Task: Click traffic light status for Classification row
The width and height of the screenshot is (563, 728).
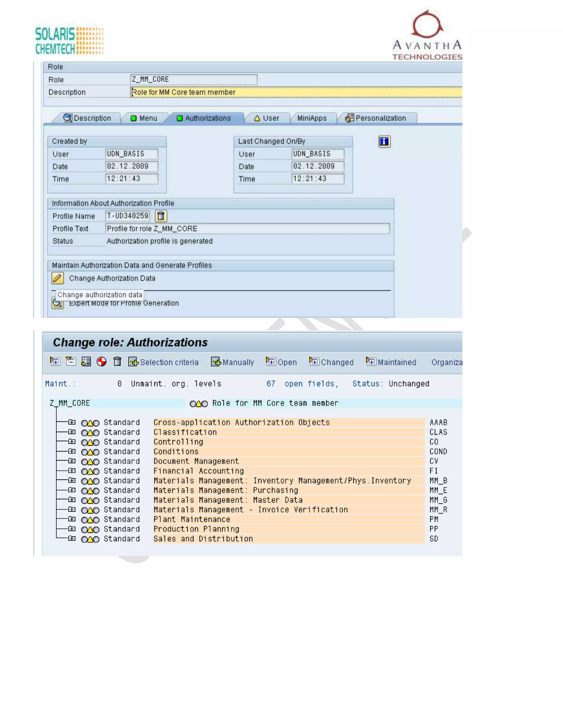Action: [x=90, y=433]
